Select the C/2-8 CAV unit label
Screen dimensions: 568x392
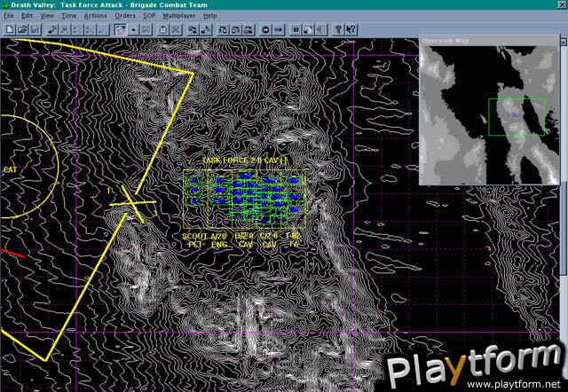pos(269,240)
